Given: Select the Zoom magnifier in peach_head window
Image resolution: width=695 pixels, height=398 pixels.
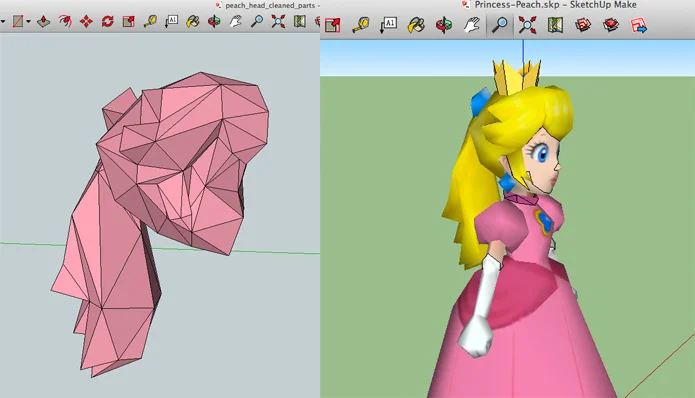Looking at the screenshot, I should click(257, 21).
